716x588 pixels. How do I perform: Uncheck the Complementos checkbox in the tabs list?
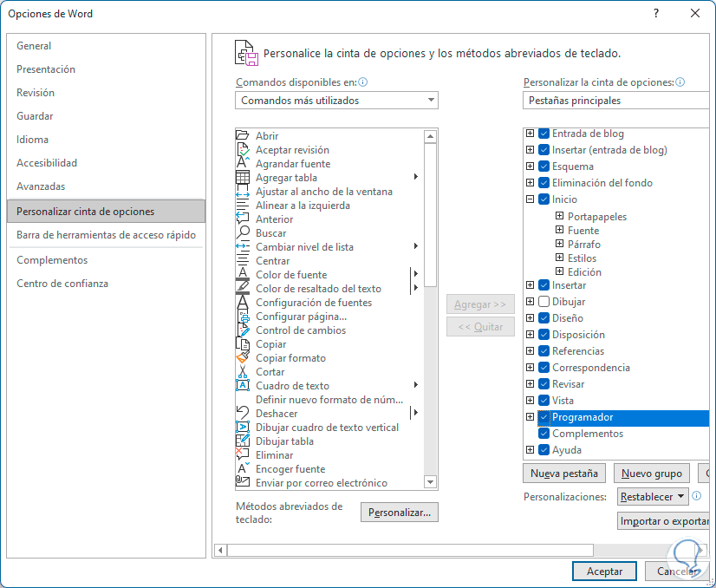544,434
